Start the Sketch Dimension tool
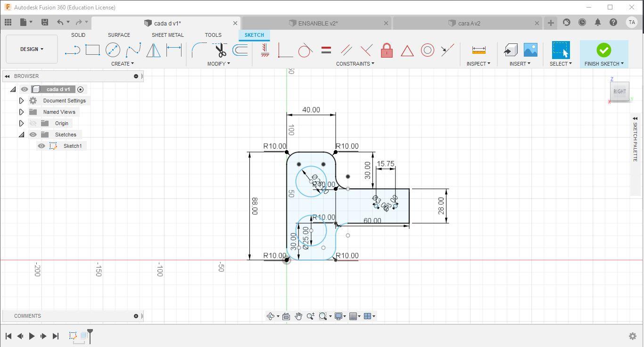Screen dimensions: 644x347 (x=174, y=50)
